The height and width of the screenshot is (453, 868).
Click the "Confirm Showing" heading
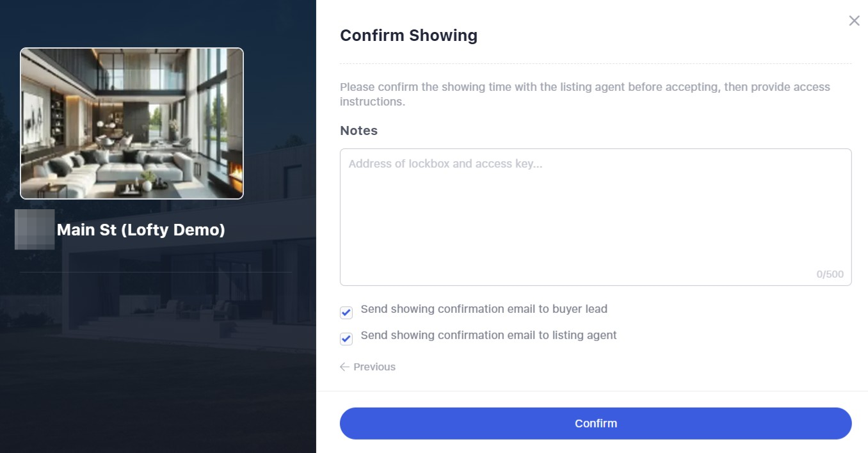pyautogui.click(x=408, y=35)
